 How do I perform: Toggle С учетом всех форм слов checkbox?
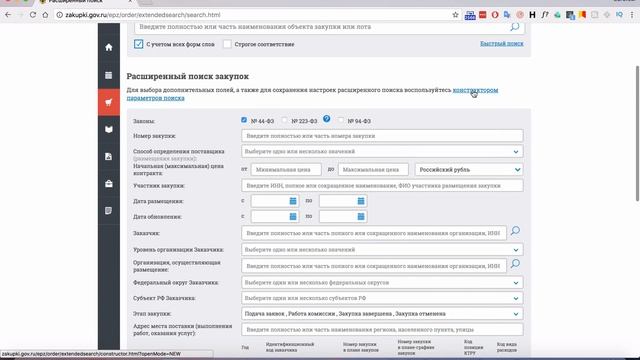coord(138,44)
